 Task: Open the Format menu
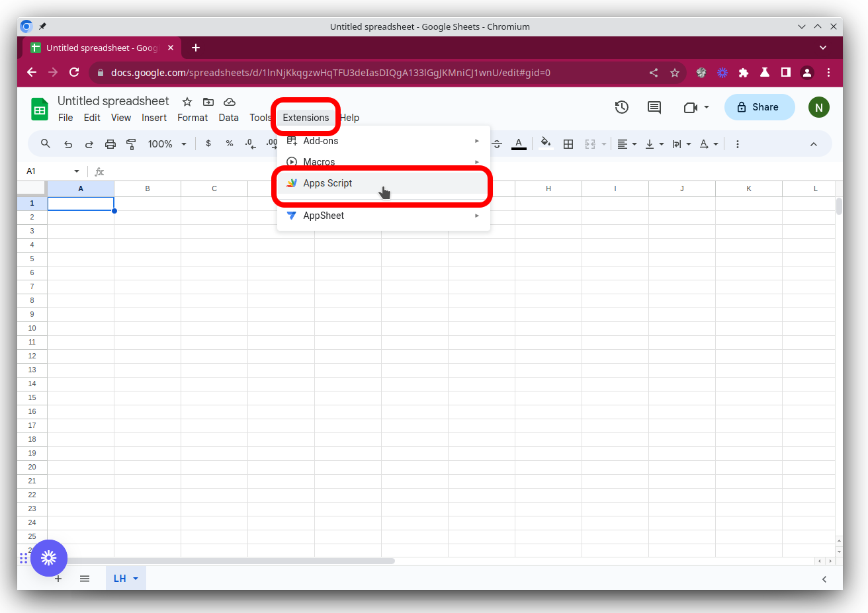(193, 118)
